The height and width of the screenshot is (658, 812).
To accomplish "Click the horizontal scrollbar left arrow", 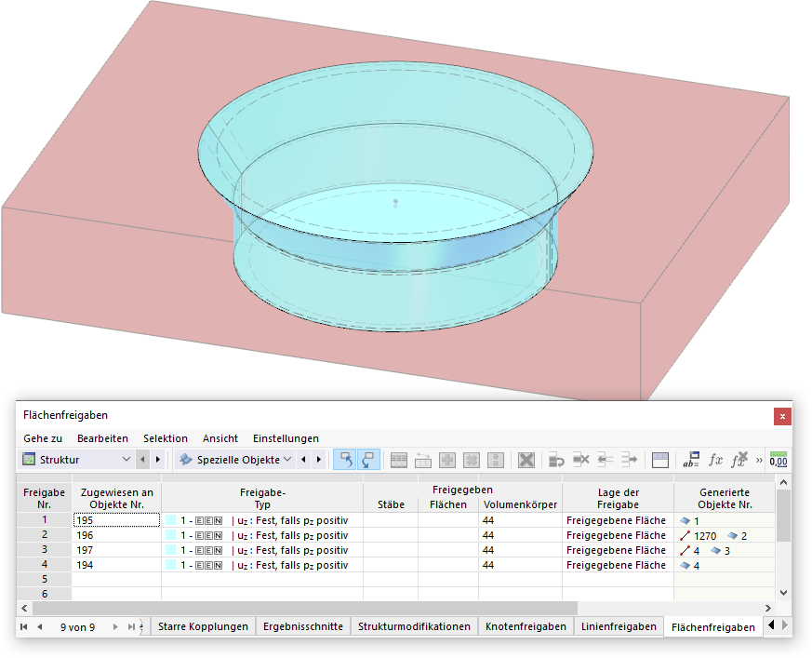I will (x=24, y=609).
